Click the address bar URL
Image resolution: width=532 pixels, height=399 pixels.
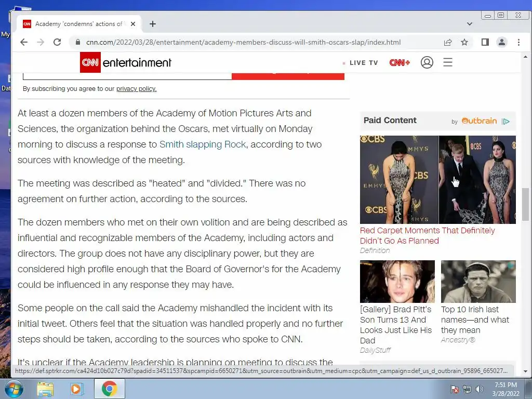(243, 42)
